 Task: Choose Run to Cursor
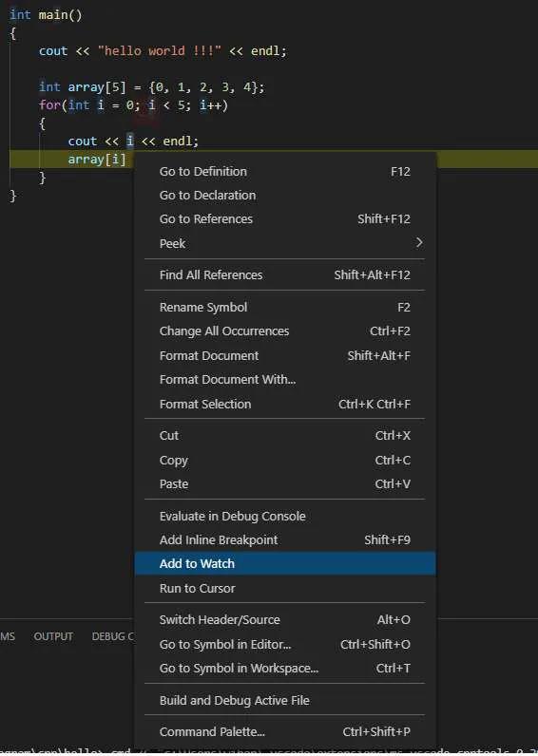(x=284, y=588)
